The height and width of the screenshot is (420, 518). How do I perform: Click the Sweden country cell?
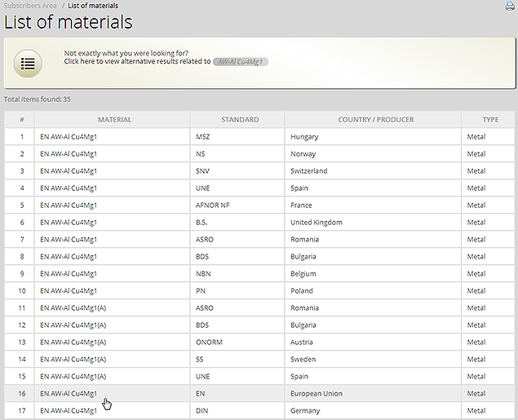[373, 360]
